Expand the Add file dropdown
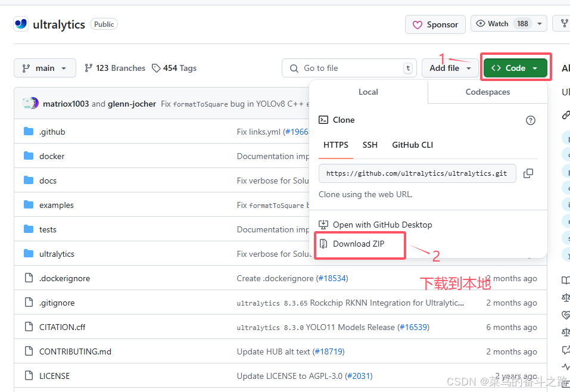Screen dimensions: 570x392 [x=450, y=68]
